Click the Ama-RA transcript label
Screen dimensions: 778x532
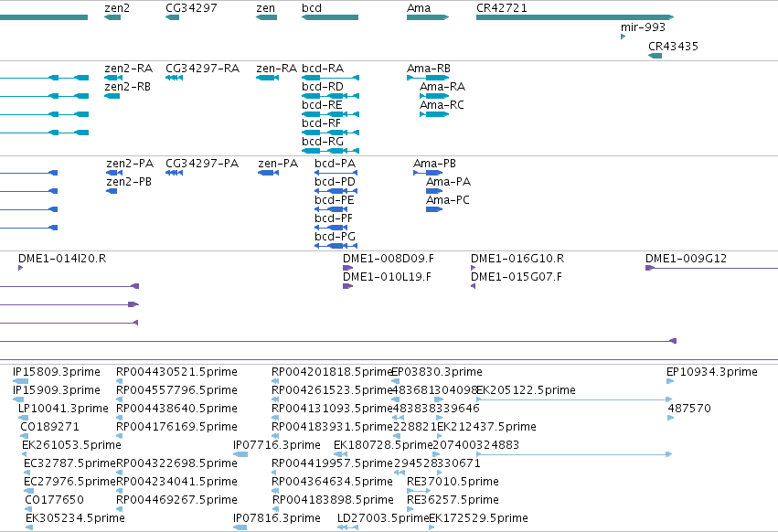click(x=442, y=87)
